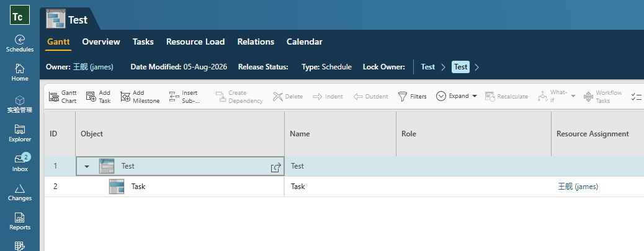Viewport: 644px width, 251px height.
Task: Click 王舰 (james) resource assignment link
Action: click(578, 187)
